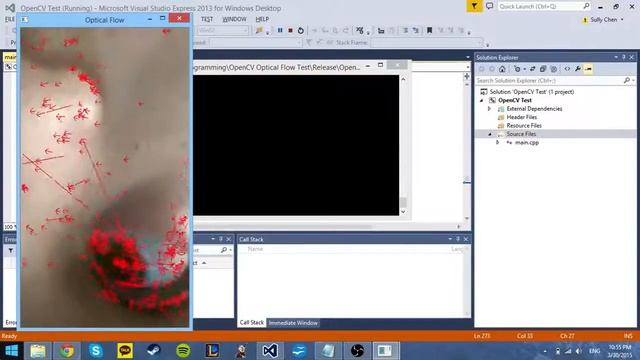Click the Quick Launch search box
Image resolution: width=640 pixels, height=360 pixels.
pyautogui.click(x=544, y=6)
